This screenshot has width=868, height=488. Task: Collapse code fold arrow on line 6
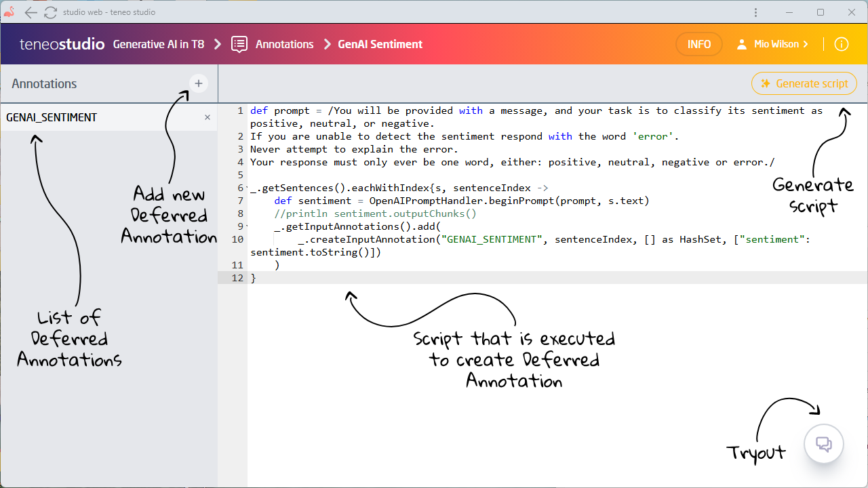(x=247, y=188)
